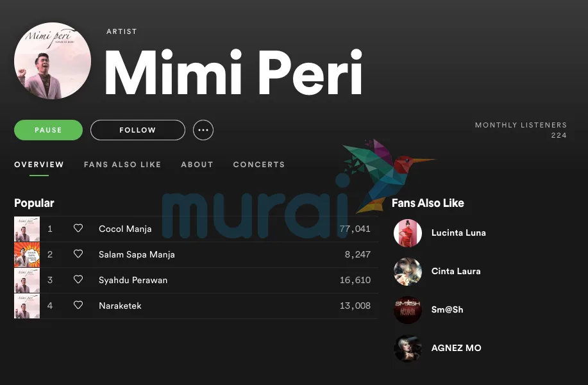Toggle heart icon for Salam Sapa Manja
The height and width of the screenshot is (385, 588).
78,254
